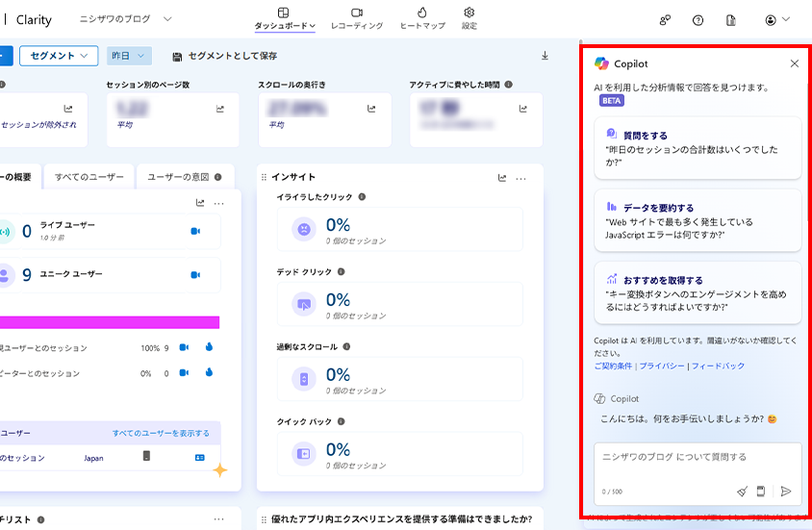This screenshot has width=812, height=530.
Task: Open recordings for ライブ ユーザー via camera icon
Action: [195, 231]
